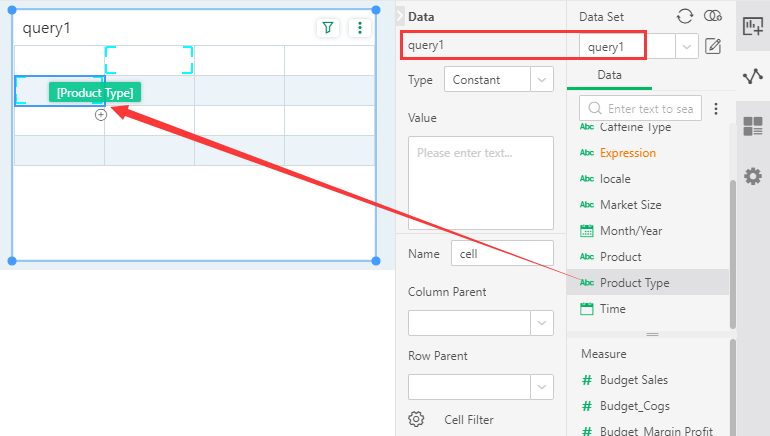Open the Row Parent dropdown
This screenshot has width=770, height=436.
(x=541, y=387)
